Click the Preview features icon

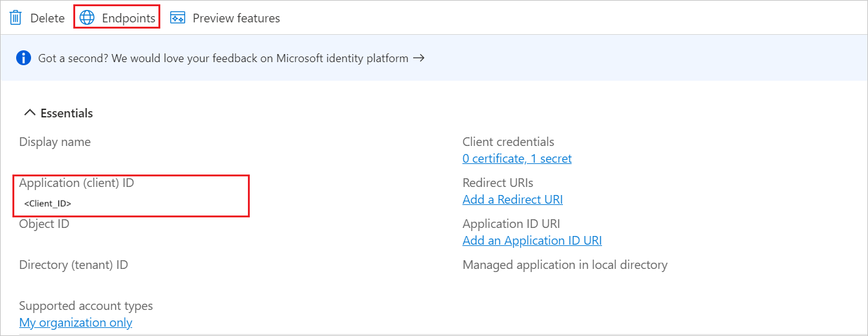(x=178, y=17)
